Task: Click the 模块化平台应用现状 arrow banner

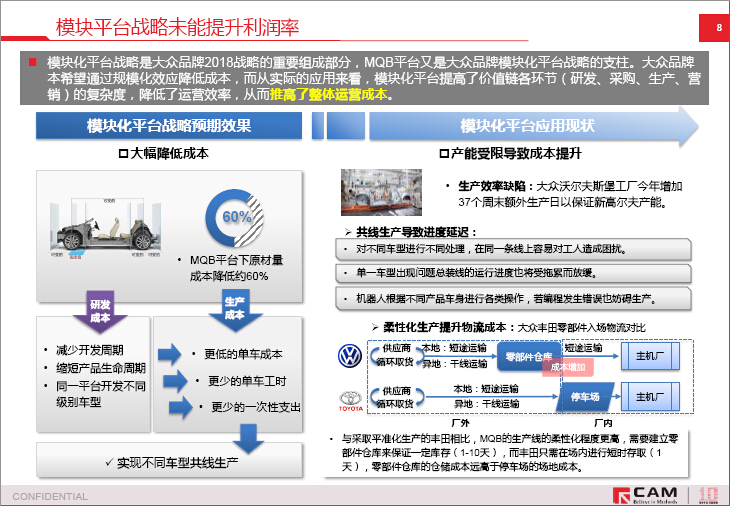Action: click(534, 126)
